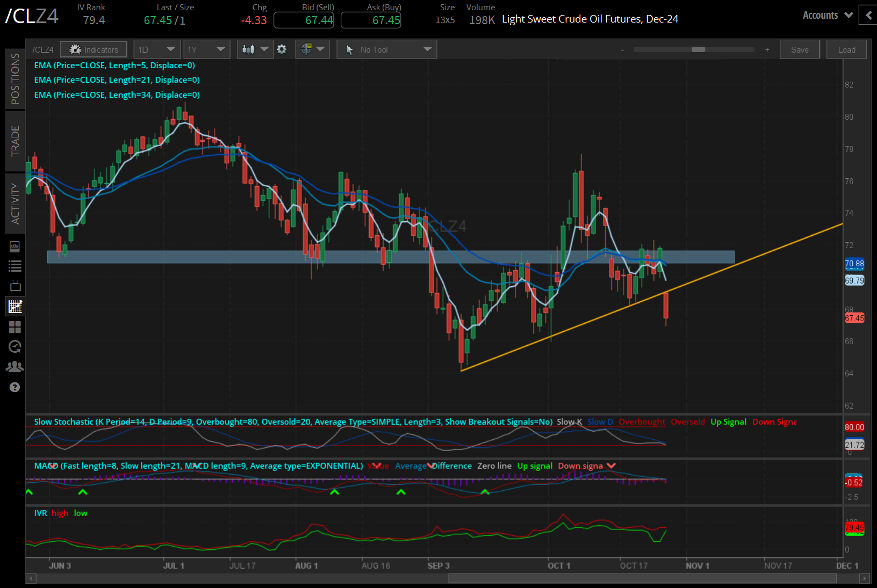This screenshot has width=877, height=588.
Task: Open the community people icon in sidebar
Action: tap(15, 366)
